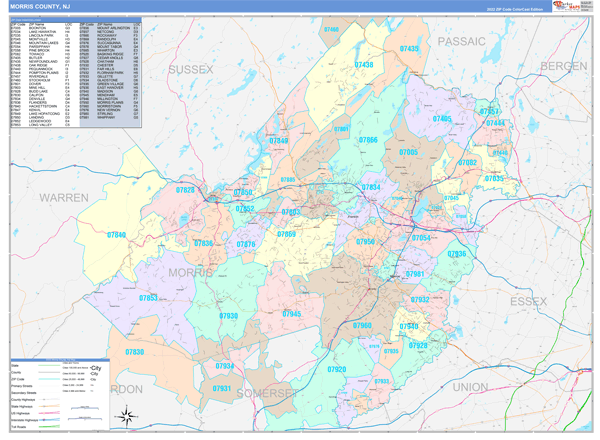Click the SUSSEX county label
This screenshot has height=440, width=600.
coord(190,69)
